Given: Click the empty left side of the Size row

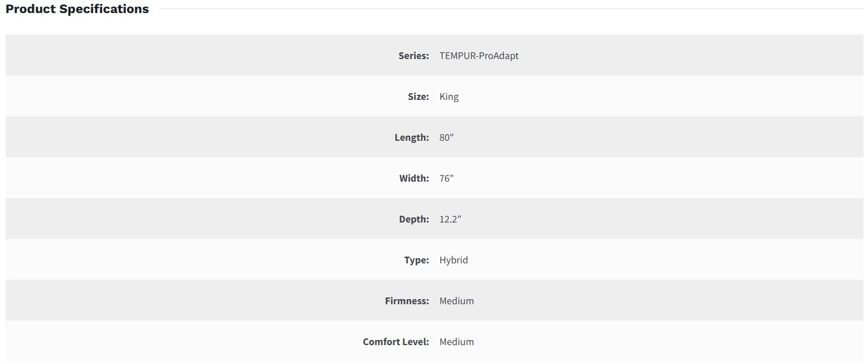Looking at the screenshot, I should click(x=170, y=96).
